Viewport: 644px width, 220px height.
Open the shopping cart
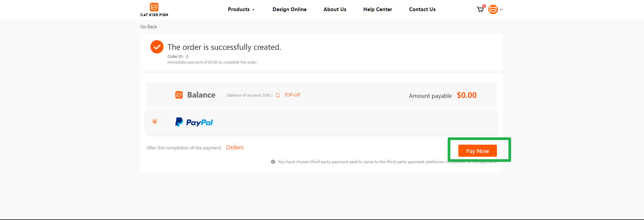[x=480, y=9]
